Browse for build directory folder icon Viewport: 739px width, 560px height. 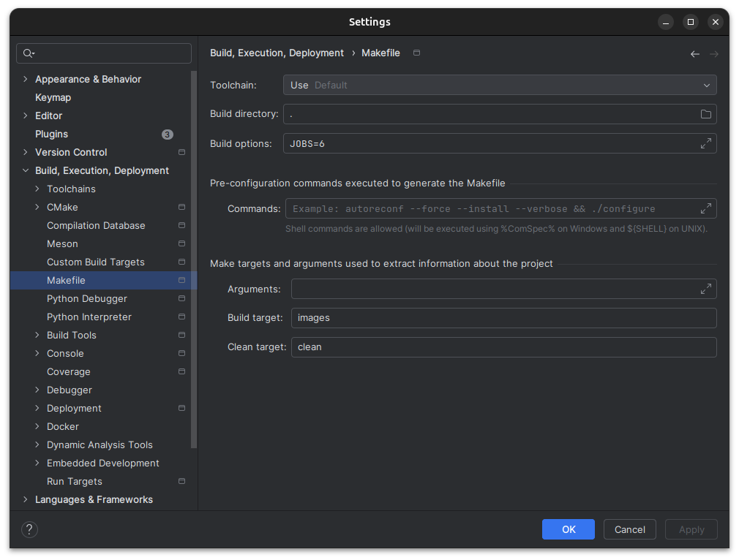pos(705,114)
